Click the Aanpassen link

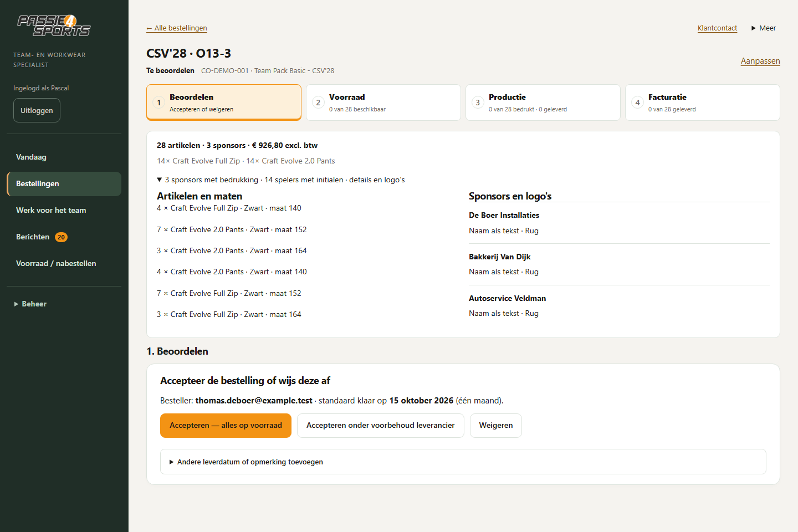(x=760, y=61)
